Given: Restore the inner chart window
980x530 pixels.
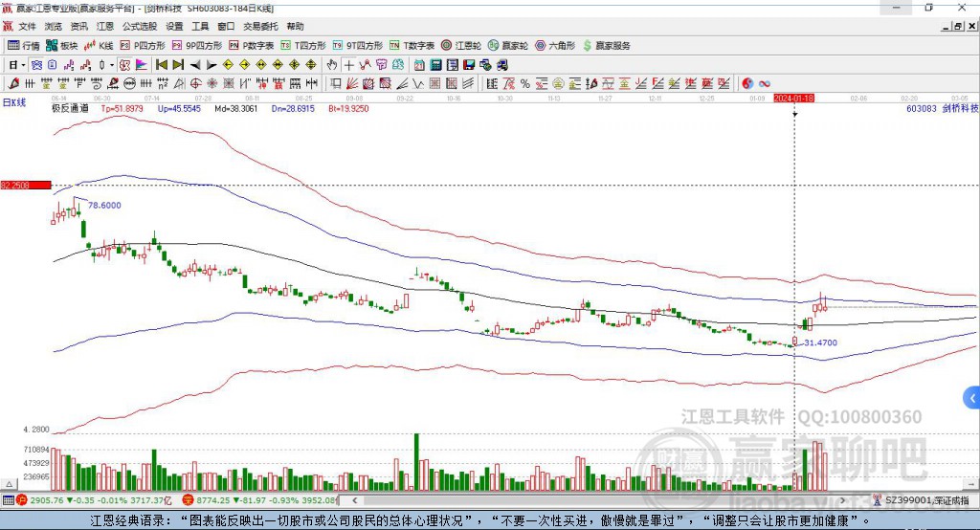Looking at the screenshot, I should click(x=958, y=26).
